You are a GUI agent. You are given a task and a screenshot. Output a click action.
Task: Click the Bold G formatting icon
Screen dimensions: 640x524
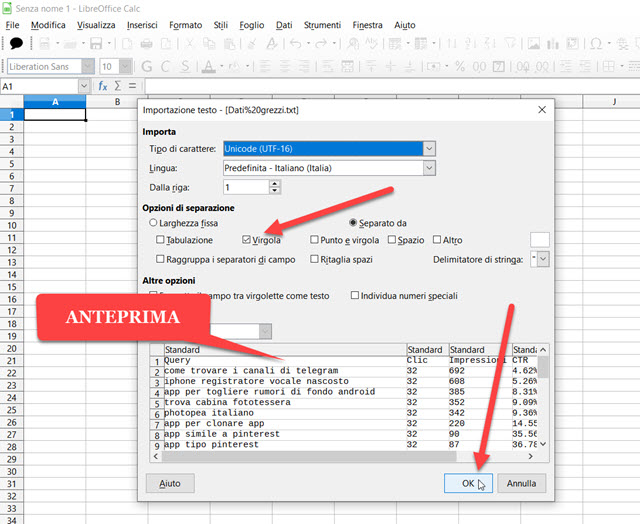147,66
